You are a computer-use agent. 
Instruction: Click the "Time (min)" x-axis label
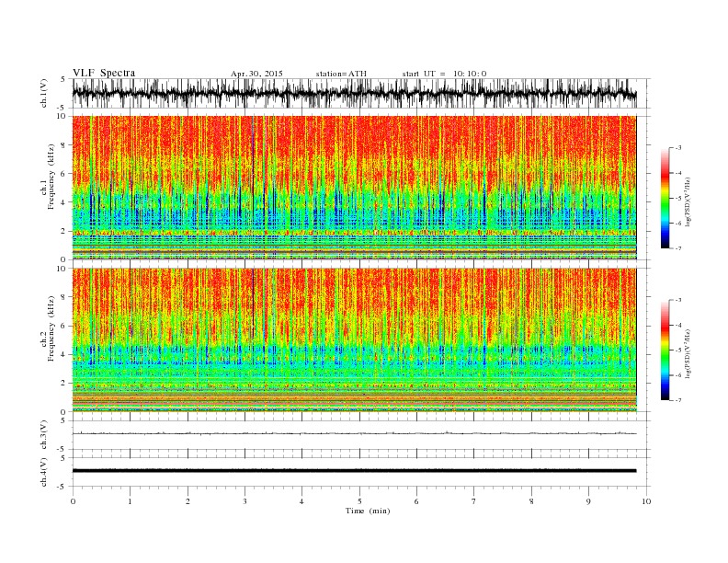pyautogui.click(x=368, y=511)
